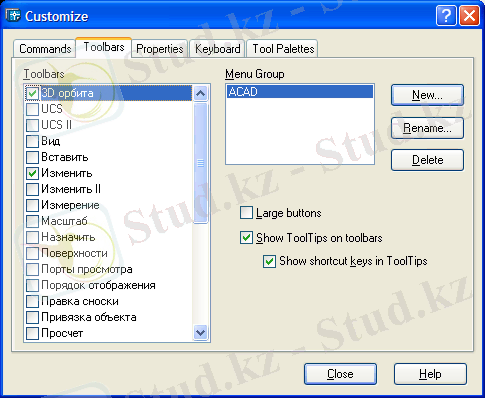The width and height of the screenshot is (485, 398).
Task: Click the question mark help icon
Action: [x=446, y=15]
